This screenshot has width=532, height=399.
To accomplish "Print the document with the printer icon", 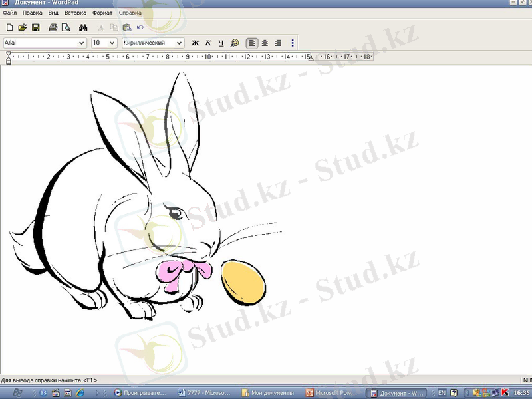I will [x=53, y=27].
